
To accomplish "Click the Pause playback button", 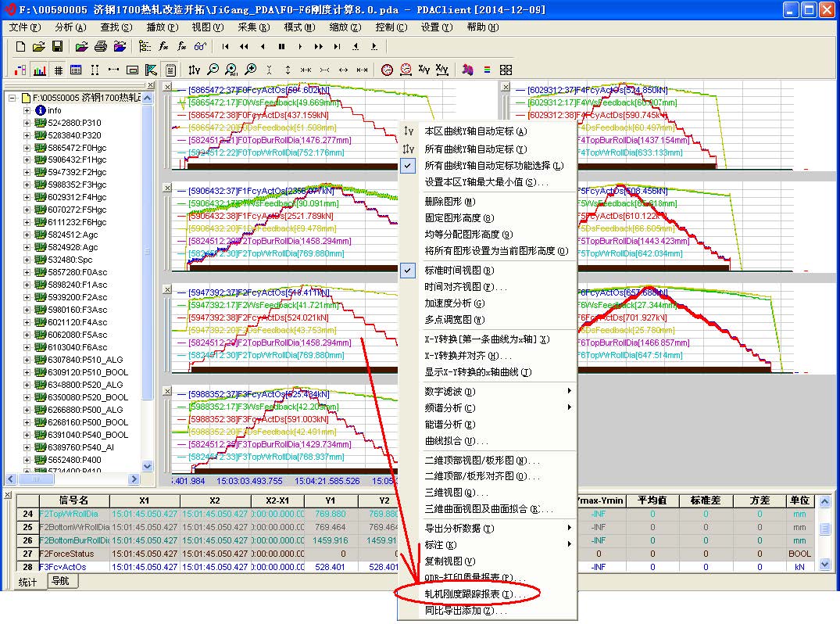I will pos(281,47).
